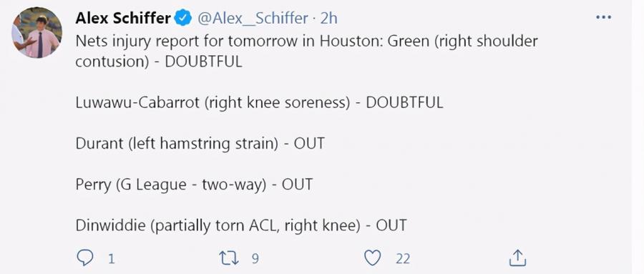Click the reply count of 1
644x274 pixels.
[111, 258]
